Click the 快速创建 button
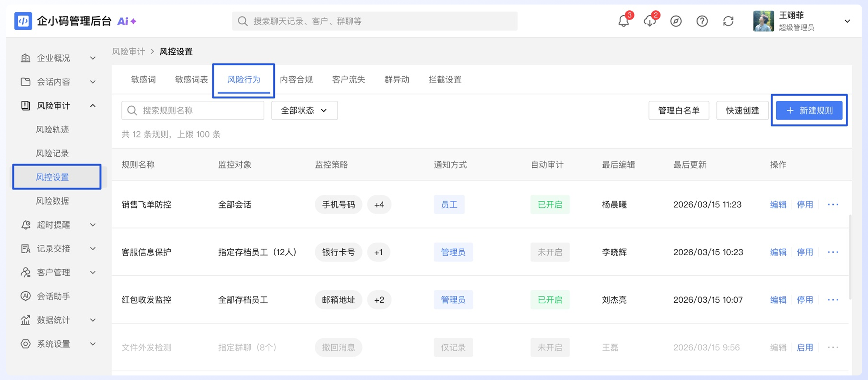This screenshot has height=380, width=868. tap(742, 110)
